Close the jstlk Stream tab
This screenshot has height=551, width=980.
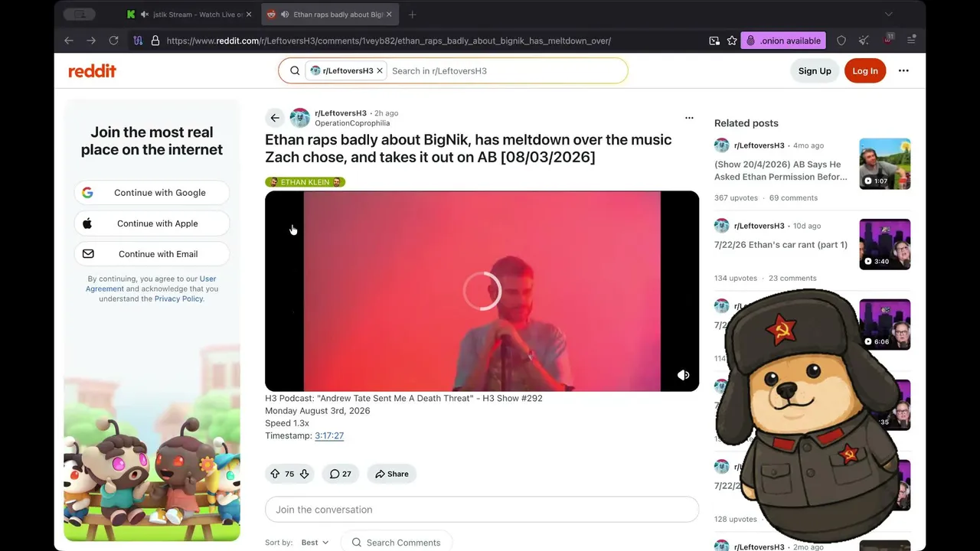[249, 15]
